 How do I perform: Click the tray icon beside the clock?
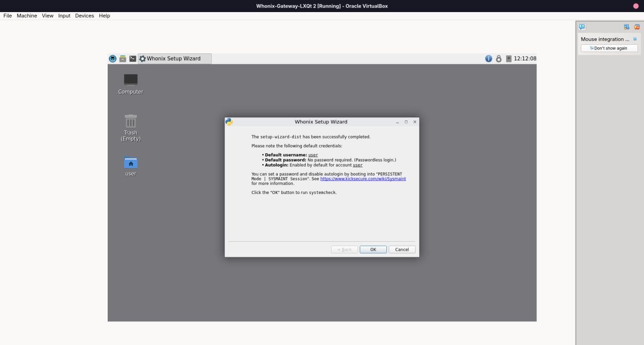[x=509, y=58]
